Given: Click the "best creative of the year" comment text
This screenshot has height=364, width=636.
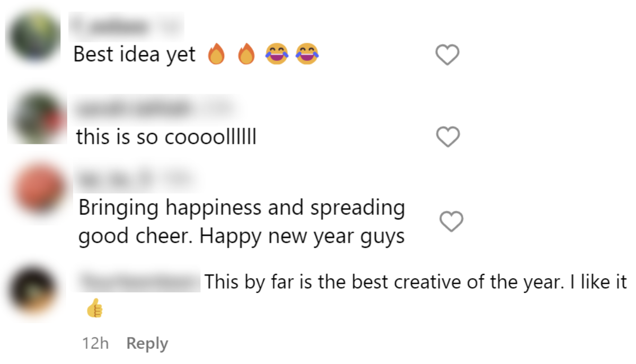Looking at the screenshot, I should pos(416,281).
